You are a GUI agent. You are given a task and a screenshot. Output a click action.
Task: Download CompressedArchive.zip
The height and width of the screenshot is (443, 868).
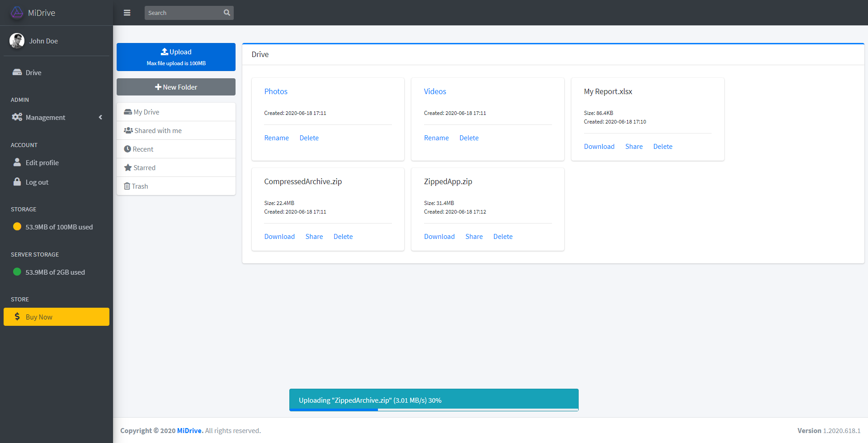(x=279, y=237)
